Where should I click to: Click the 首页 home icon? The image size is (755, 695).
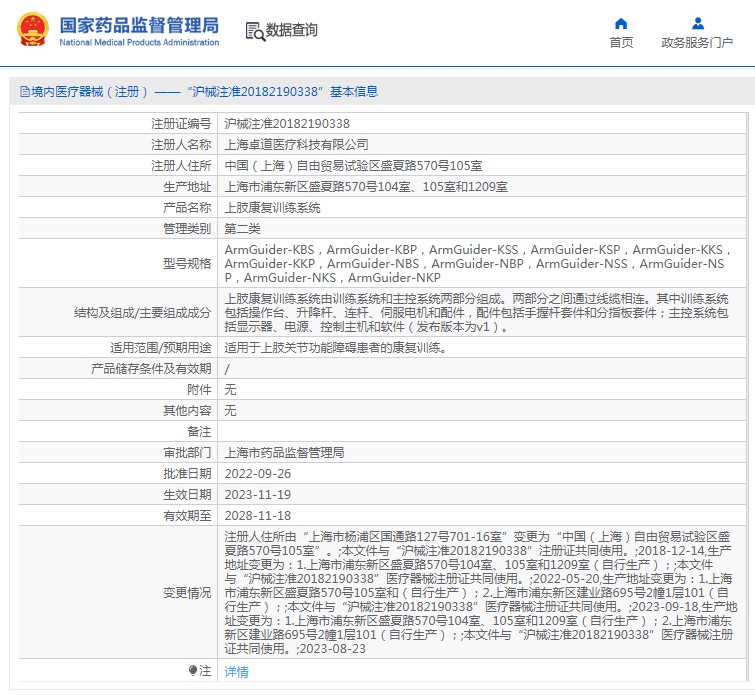[x=621, y=23]
